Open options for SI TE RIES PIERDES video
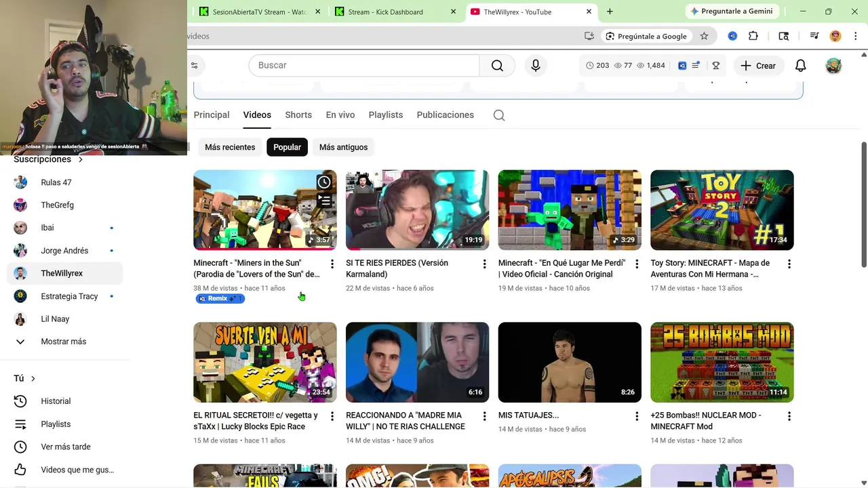Image resolution: width=868 pixels, height=488 pixels. coord(484,264)
